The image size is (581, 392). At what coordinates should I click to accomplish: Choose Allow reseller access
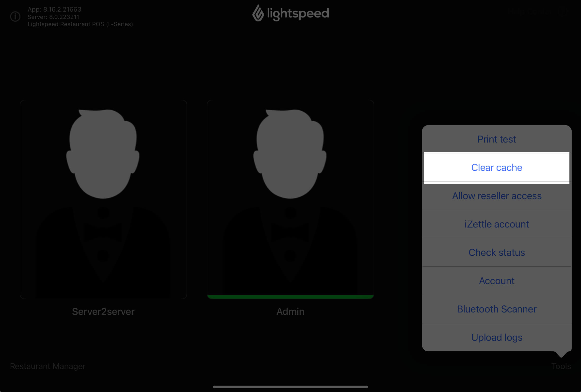(496, 196)
